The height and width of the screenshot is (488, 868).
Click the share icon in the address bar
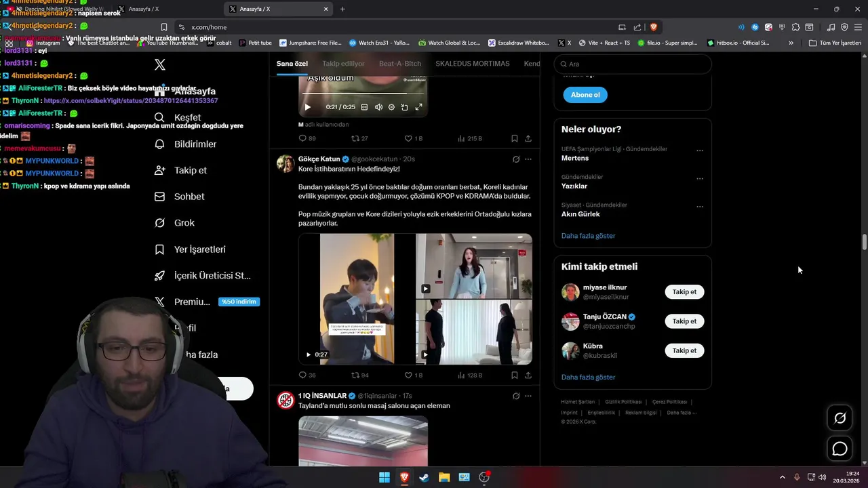pos(637,27)
